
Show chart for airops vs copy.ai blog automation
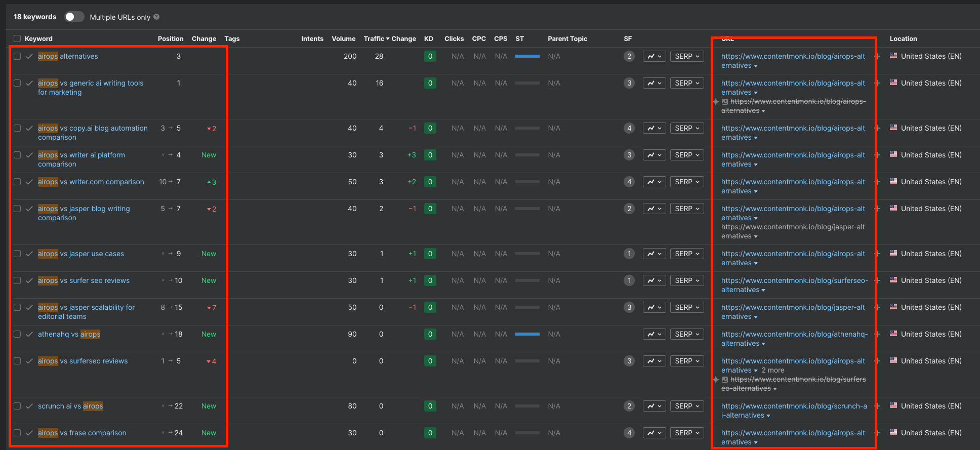point(654,128)
